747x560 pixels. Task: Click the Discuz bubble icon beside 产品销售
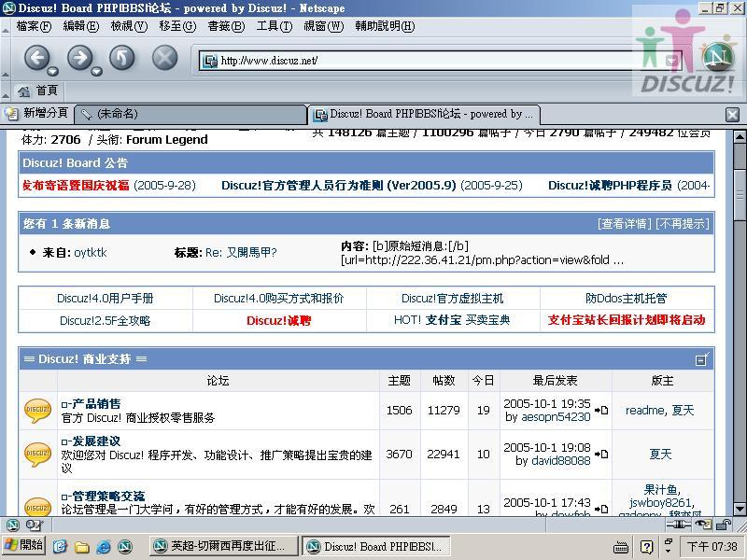[x=37, y=411]
